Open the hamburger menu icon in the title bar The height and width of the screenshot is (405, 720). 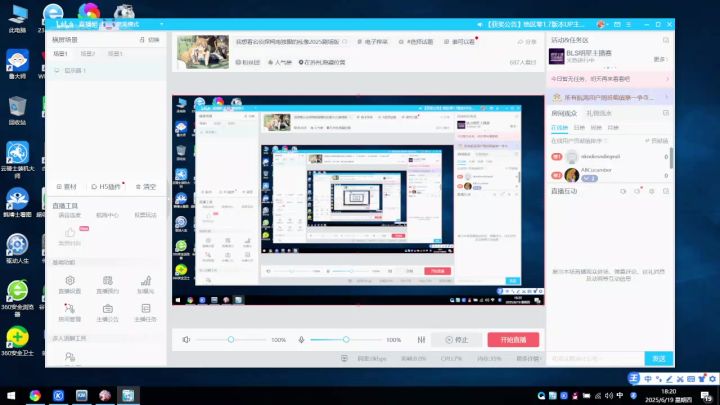click(629, 24)
